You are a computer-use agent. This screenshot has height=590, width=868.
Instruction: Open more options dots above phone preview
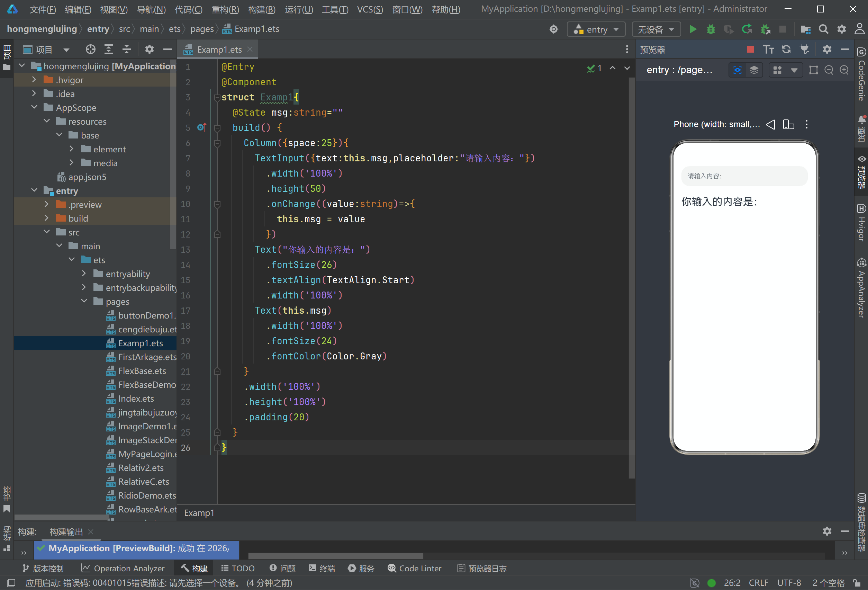[x=807, y=124]
